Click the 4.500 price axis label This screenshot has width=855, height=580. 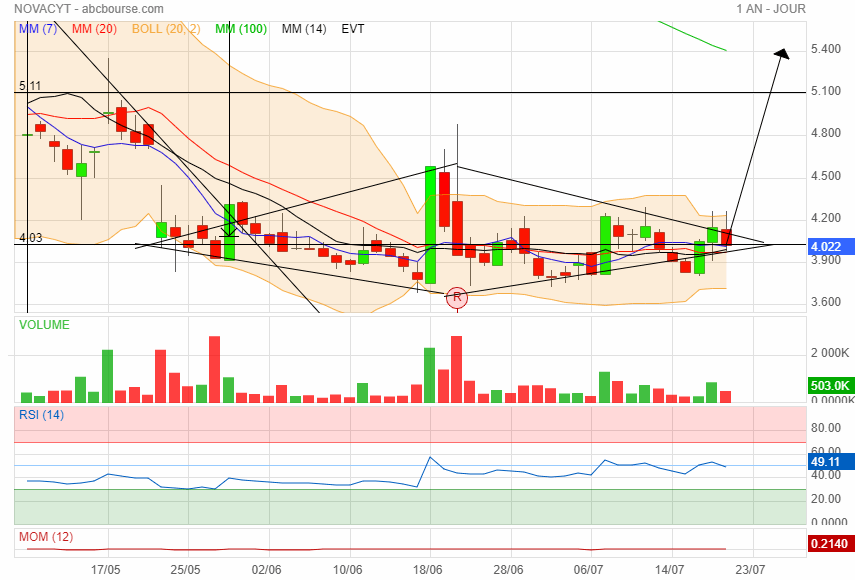coord(826,176)
